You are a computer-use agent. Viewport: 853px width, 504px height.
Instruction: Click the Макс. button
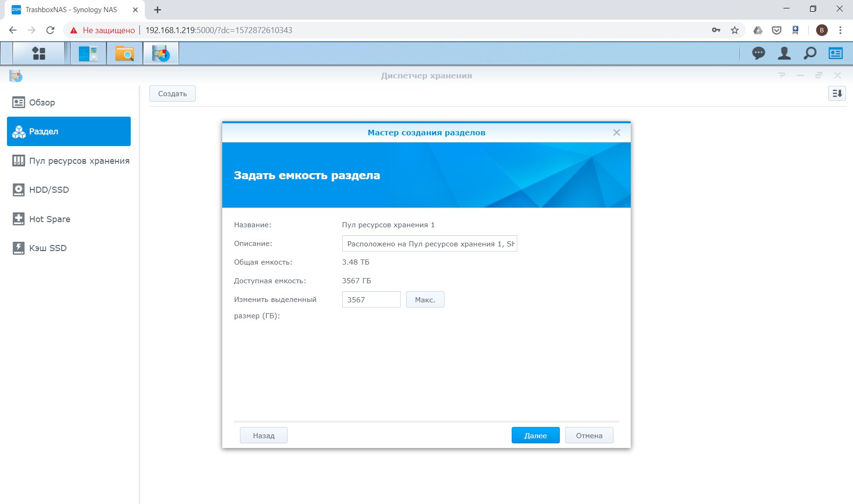tap(425, 300)
